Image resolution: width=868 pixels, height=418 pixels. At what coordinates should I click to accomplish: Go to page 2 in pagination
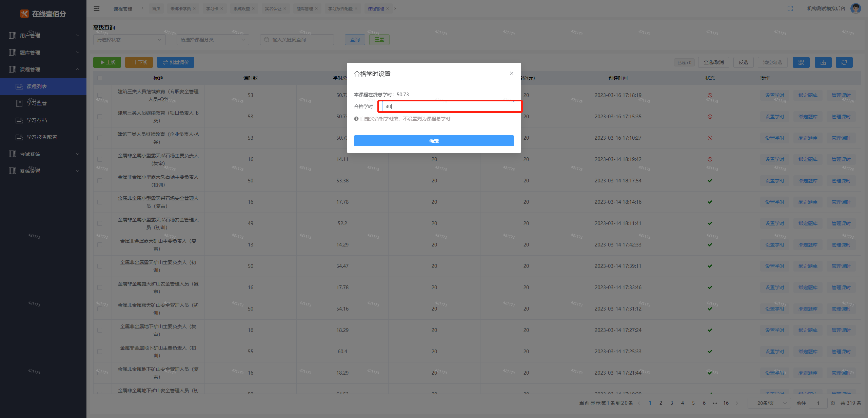coord(660,403)
